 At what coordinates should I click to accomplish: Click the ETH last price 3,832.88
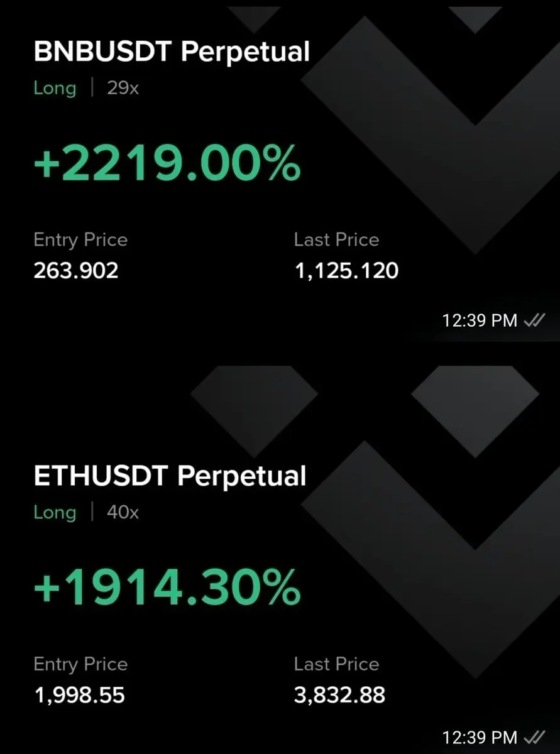click(339, 695)
